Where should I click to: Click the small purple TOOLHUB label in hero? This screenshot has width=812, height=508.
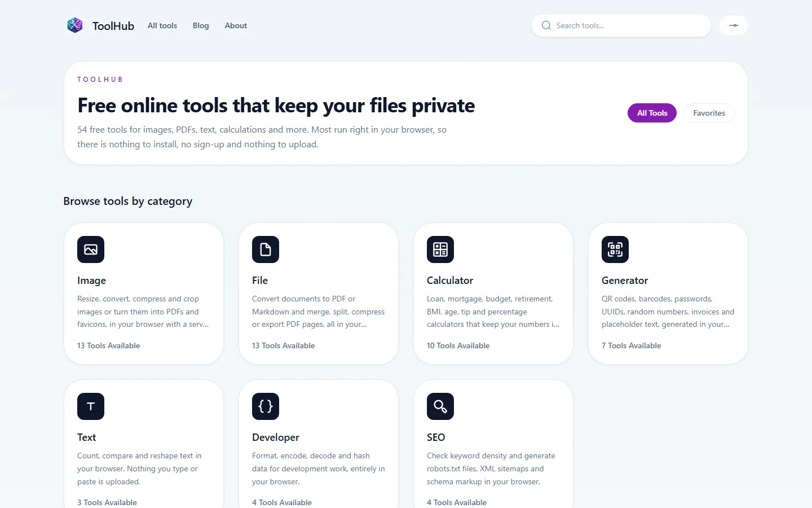click(100, 80)
